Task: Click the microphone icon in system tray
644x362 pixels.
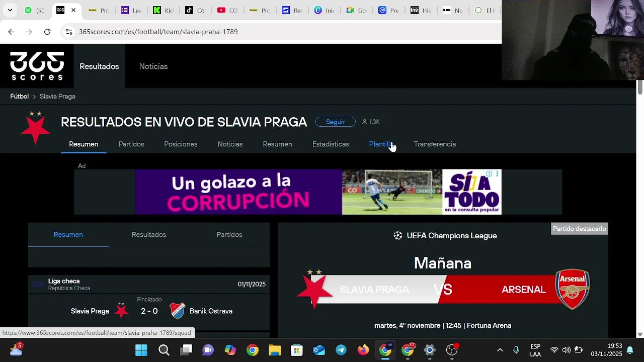Action: click(x=516, y=350)
